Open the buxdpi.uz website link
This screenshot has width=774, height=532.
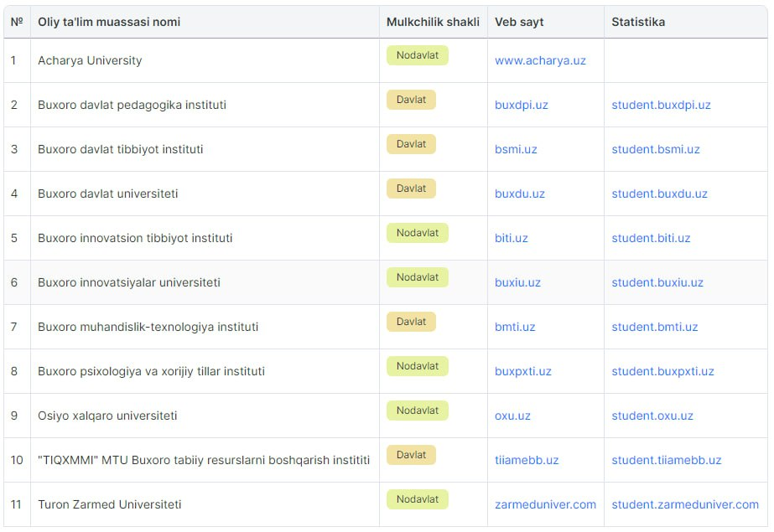522,105
